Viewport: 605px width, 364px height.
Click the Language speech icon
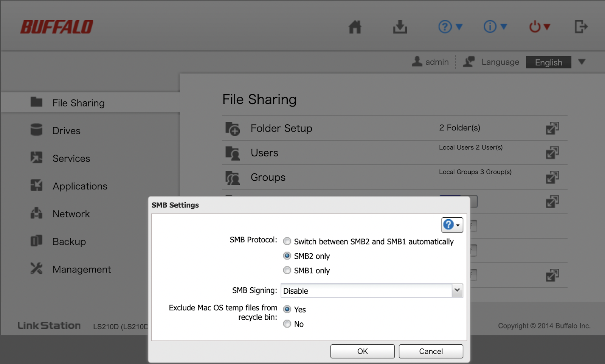pos(469,62)
